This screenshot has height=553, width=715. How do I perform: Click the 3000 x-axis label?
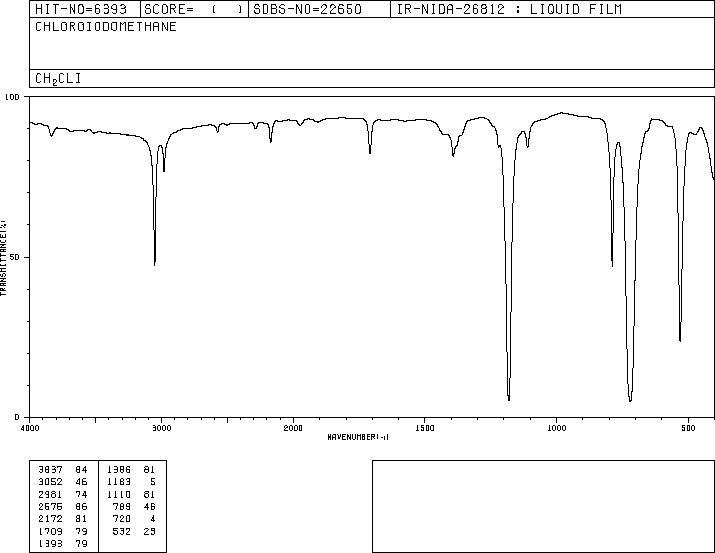[x=161, y=428]
